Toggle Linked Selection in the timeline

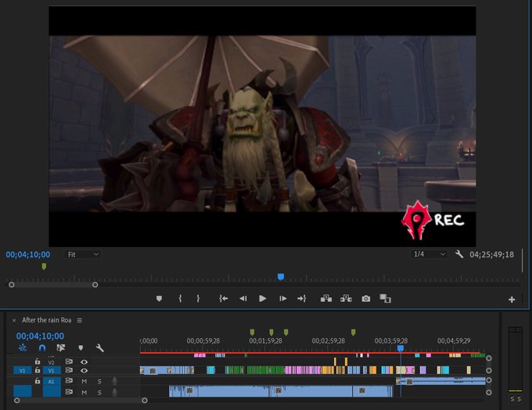(61, 348)
